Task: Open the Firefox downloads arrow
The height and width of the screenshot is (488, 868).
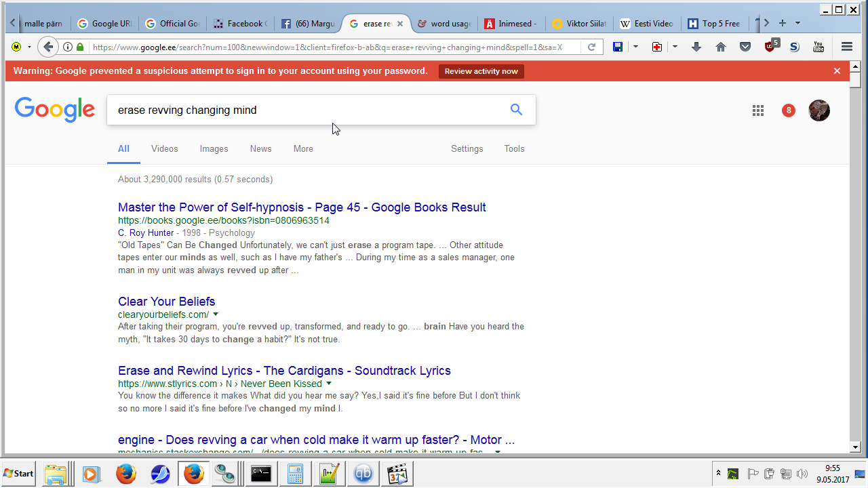Action: point(696,47)
